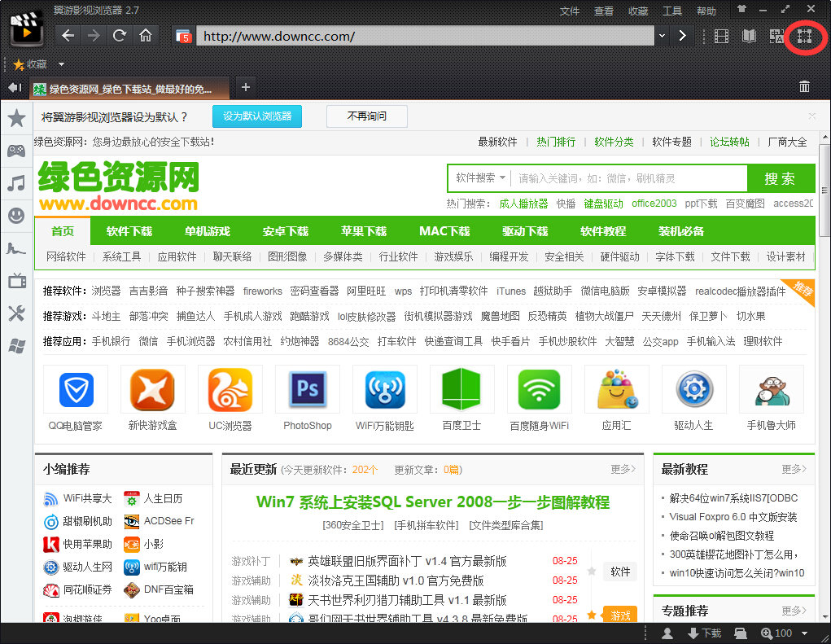Image resolution: width=831 pixels, height=644 pixels.
Task: Open the sidebar high heel shopping icon
Action: pyautogui.click(x=16, y=248)
